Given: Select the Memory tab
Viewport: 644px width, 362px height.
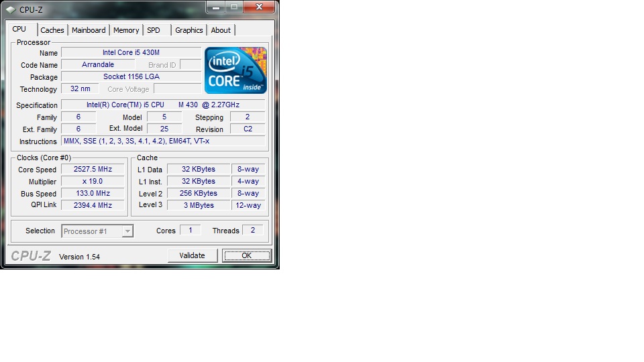Looking at the screenshot, I should coord(126,30).
